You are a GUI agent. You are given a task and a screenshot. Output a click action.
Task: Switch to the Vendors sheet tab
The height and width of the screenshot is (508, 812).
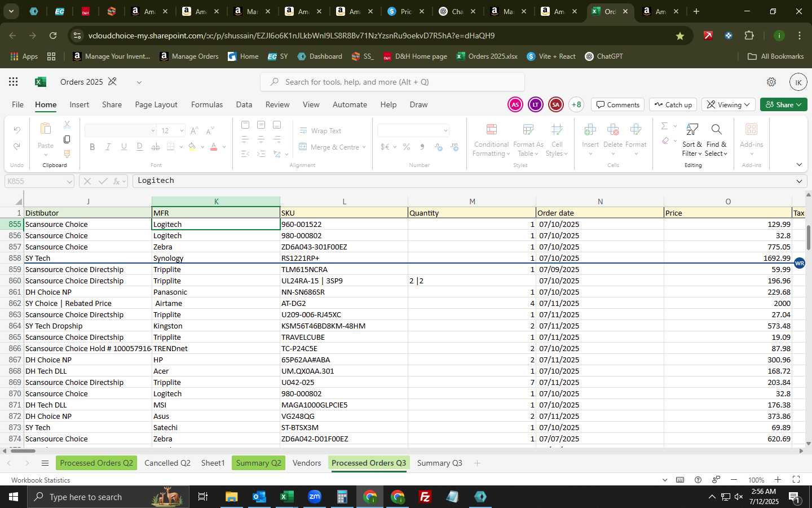307,463
